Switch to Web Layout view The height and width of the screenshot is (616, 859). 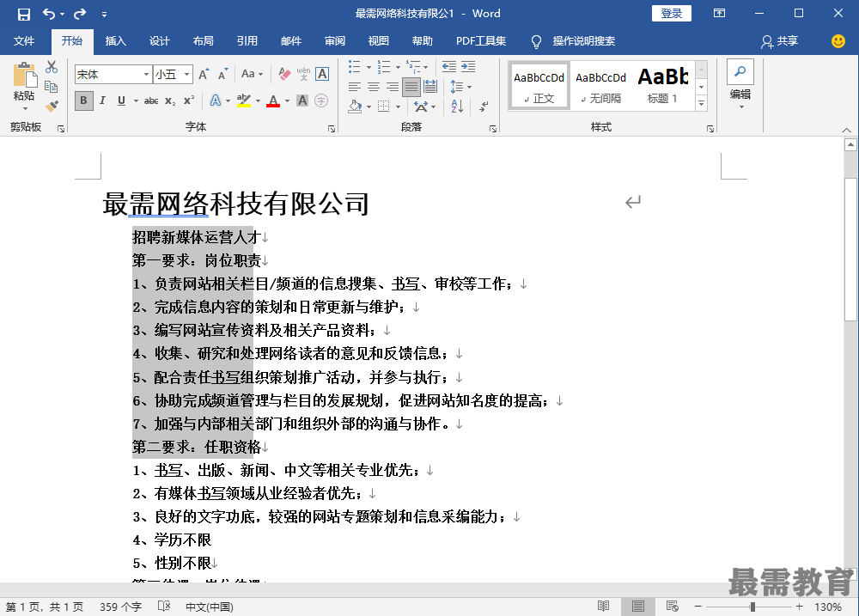point(673,607)
